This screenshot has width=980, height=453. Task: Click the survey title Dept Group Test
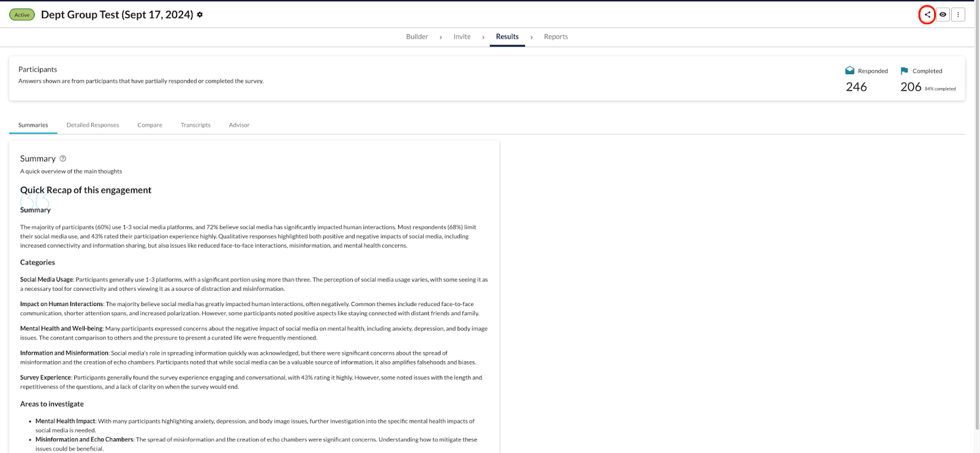point(117,15)
